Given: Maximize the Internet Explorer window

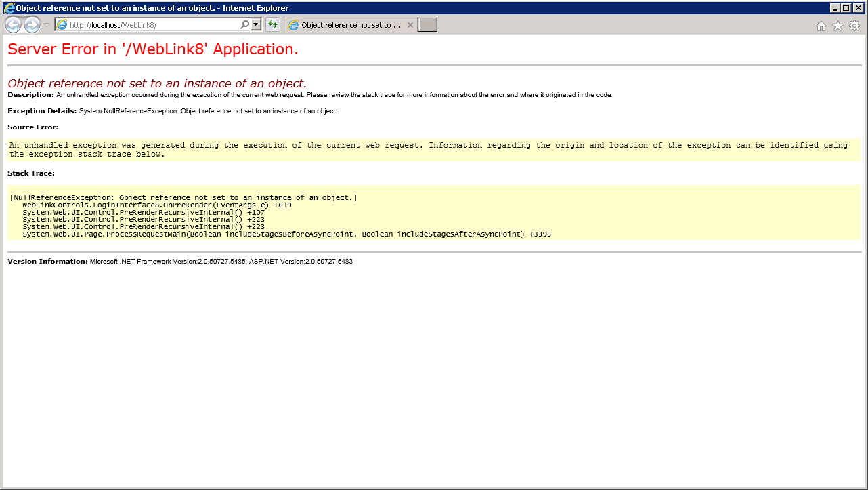Looking at the screenshot, I should tap(846, 8).
